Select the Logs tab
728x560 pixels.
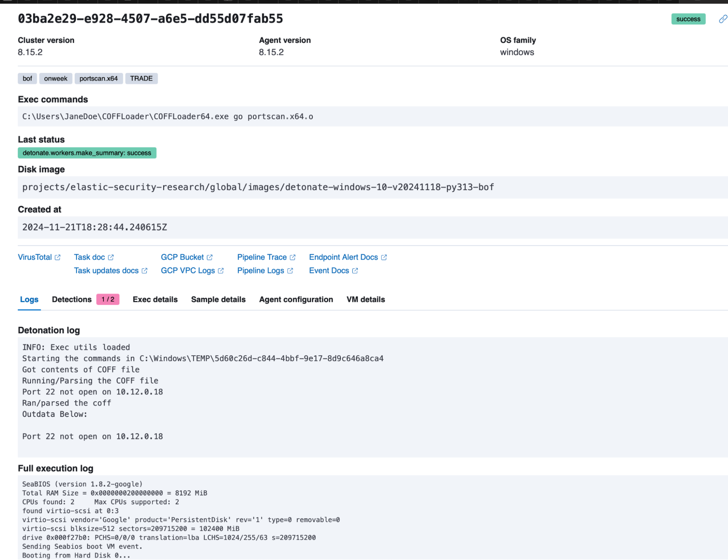coord(29,299)
